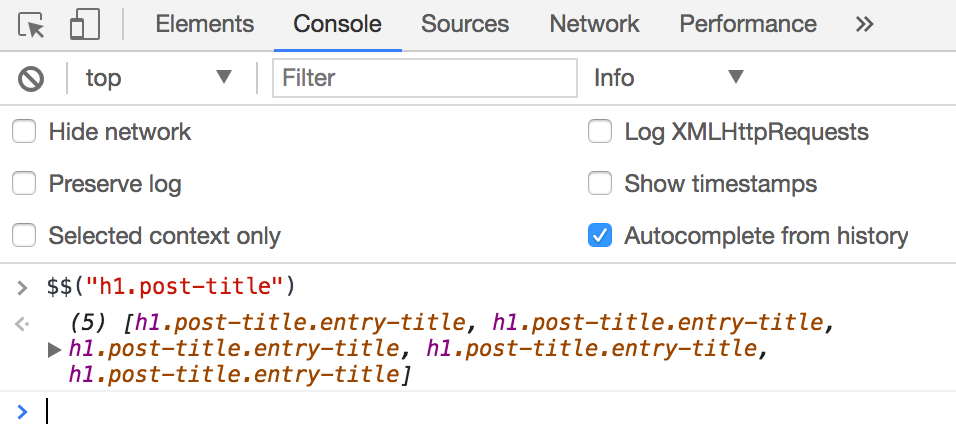Open the Performance tab
The image size is (956, 442).
[748, 24]
